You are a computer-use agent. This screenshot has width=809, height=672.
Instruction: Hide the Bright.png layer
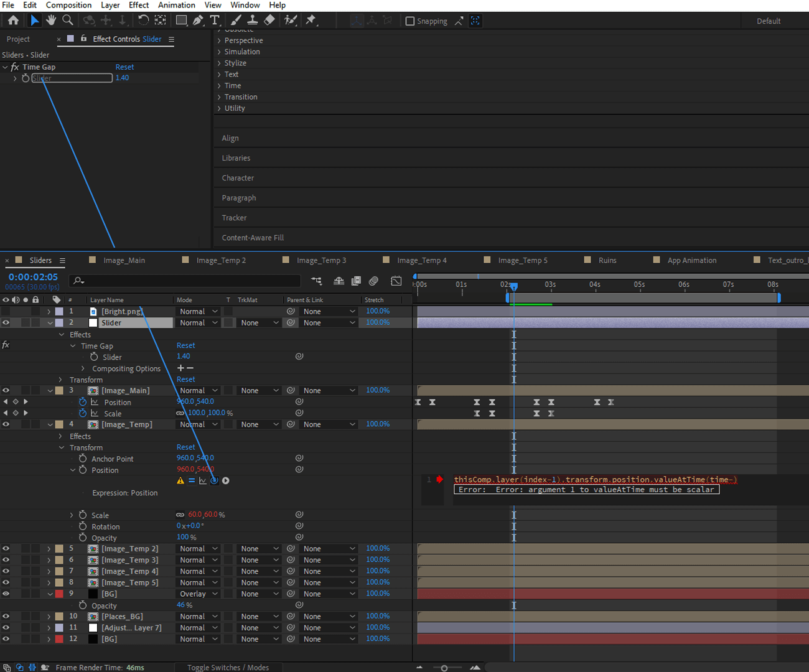6,311
